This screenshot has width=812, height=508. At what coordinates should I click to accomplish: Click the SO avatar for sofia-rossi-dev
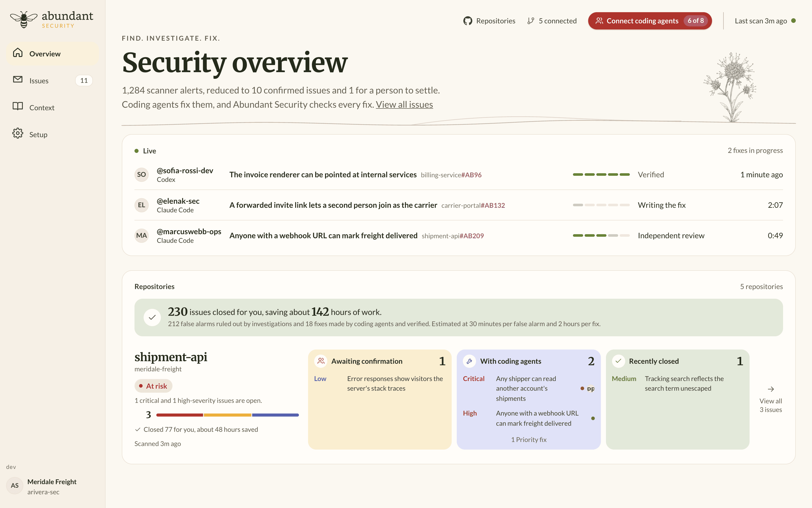click(x=142, y=175)
